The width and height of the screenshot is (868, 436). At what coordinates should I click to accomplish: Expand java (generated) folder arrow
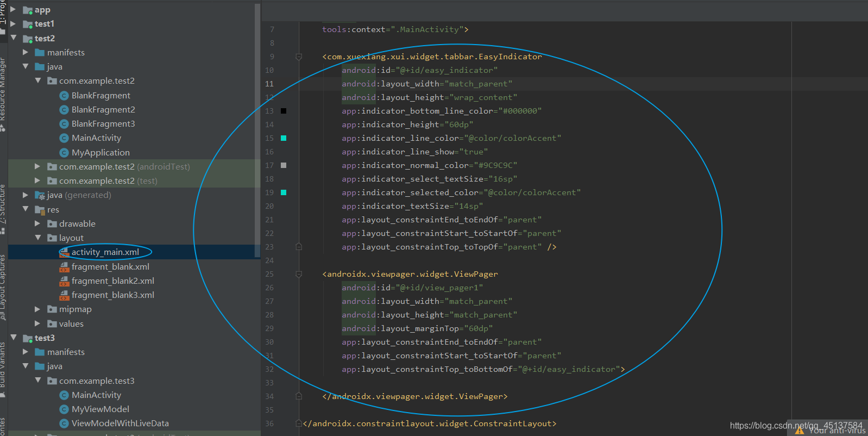click(x=26, y=195)
